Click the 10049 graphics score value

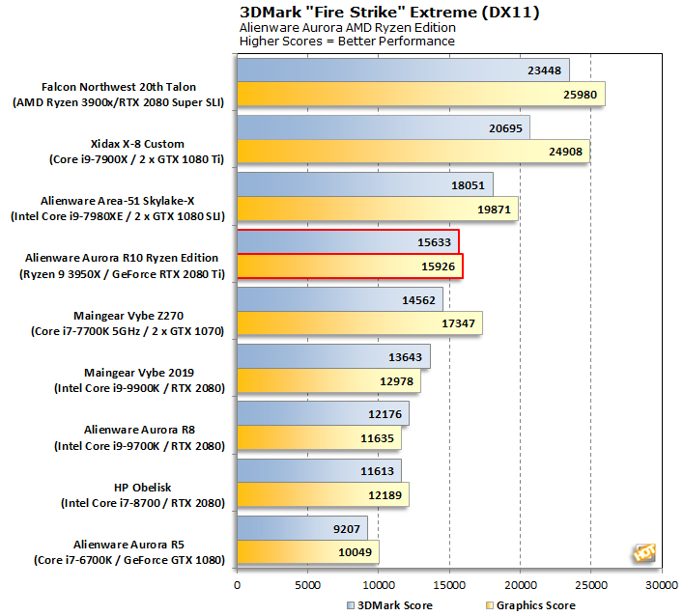click(356, 552)
